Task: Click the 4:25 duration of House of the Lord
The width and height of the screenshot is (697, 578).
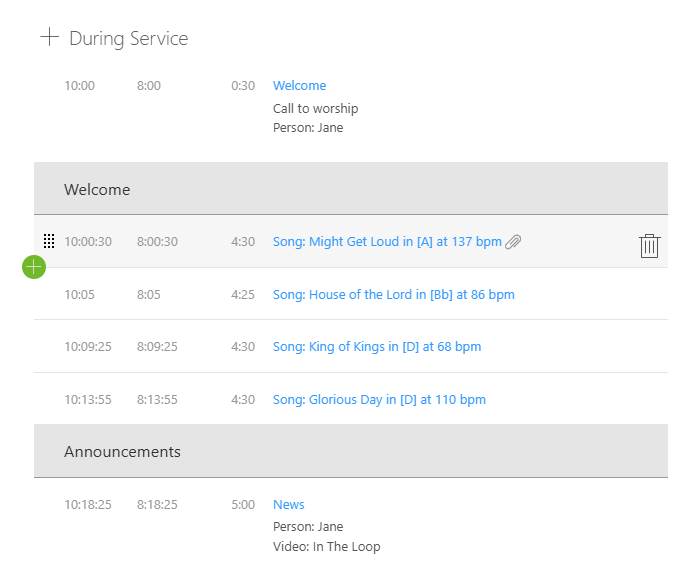Action: click(243, 294)
